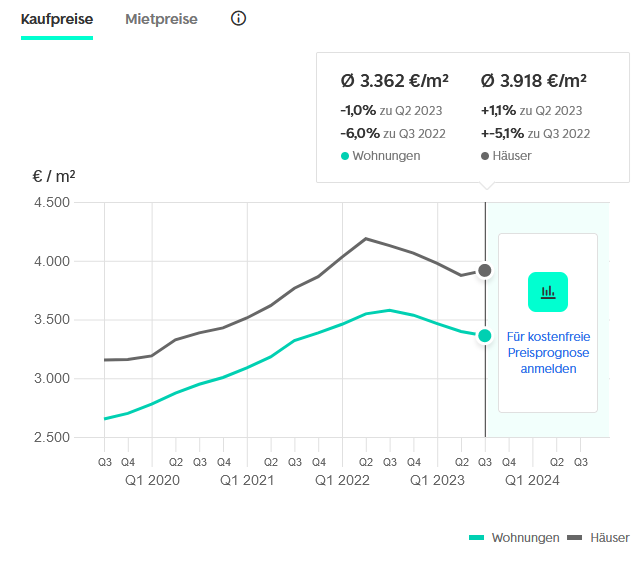Click the Q1 2021 axis label

247,480
